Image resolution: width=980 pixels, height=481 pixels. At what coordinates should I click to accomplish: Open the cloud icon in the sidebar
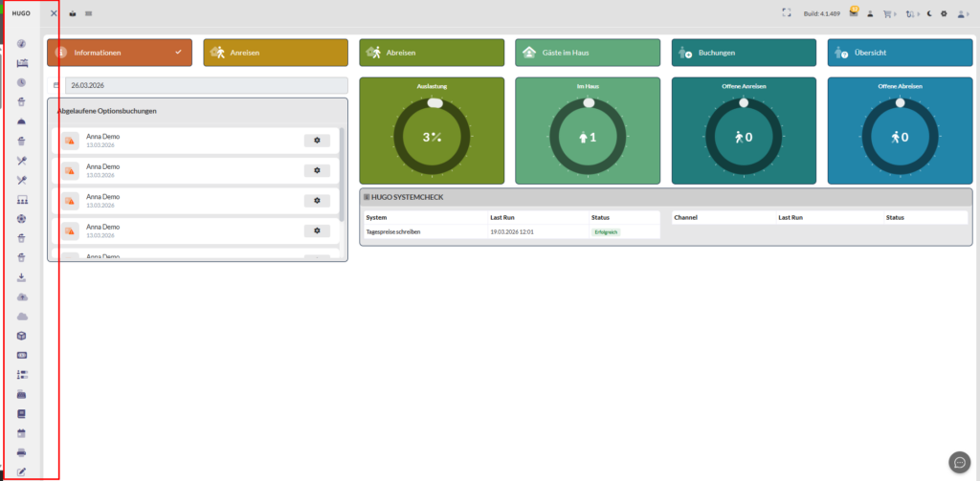click(x=22, y=317)
